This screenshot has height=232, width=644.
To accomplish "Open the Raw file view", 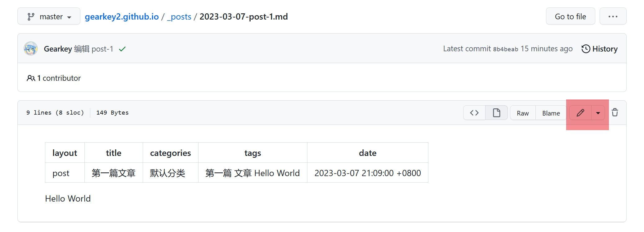I will (523, 113).
